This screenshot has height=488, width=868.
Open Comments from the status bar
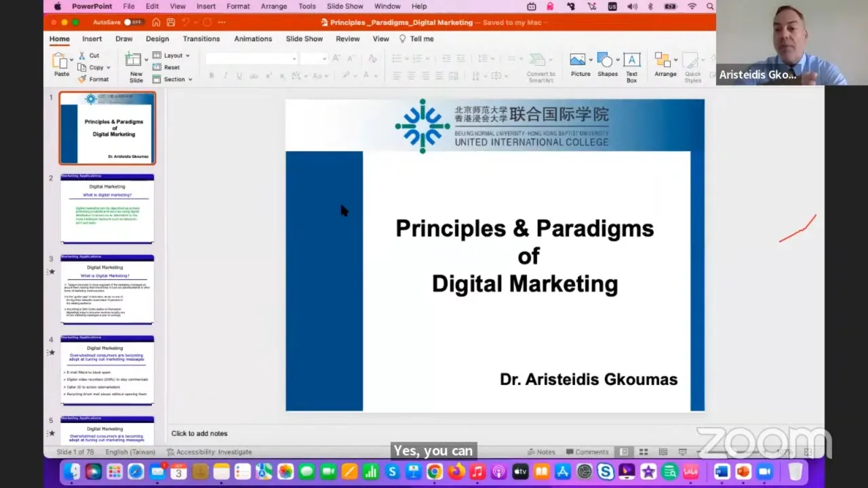[x=587, y=452]
